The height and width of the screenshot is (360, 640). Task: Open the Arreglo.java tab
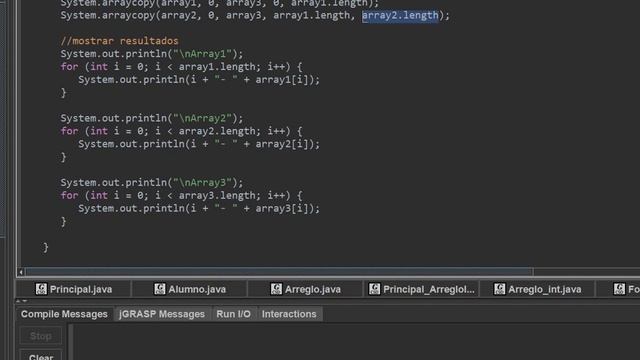(x=306, y=289)
